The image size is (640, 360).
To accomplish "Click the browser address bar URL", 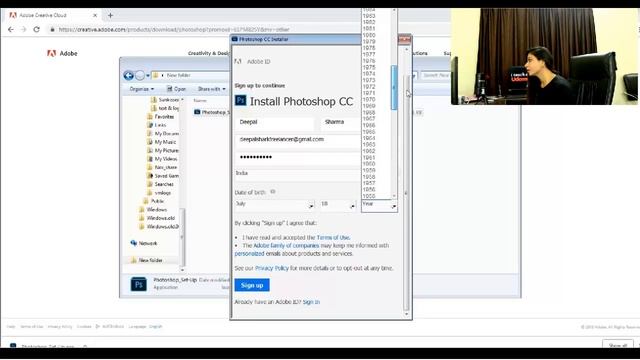I will coord(173,29).
